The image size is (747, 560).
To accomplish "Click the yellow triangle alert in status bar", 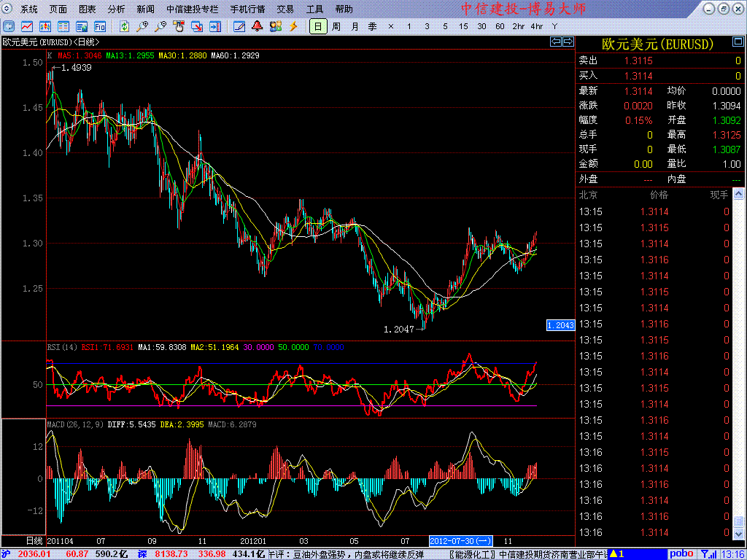I will [x=614, y=554].
